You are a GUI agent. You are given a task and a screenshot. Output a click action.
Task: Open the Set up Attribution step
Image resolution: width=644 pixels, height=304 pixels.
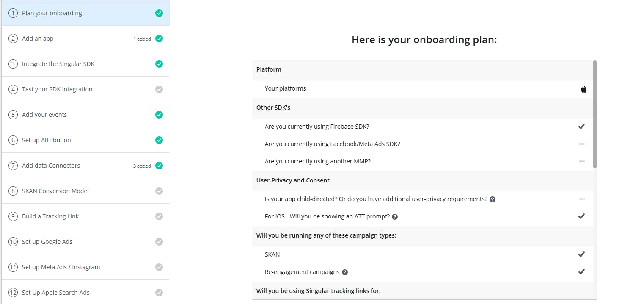[x=47, y=140]
